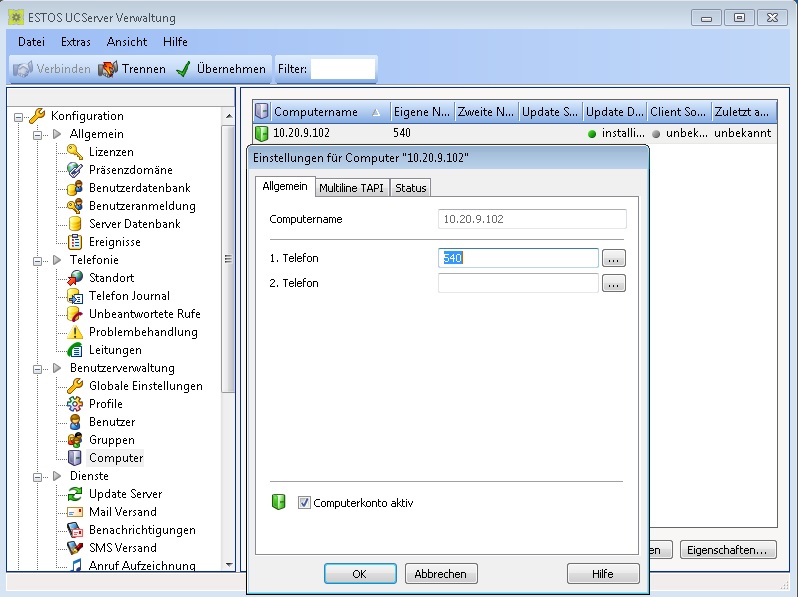This screenshot has width=798, height=597.
Task: Select the Gruppen icon in tree
Action: pos(74,440)
